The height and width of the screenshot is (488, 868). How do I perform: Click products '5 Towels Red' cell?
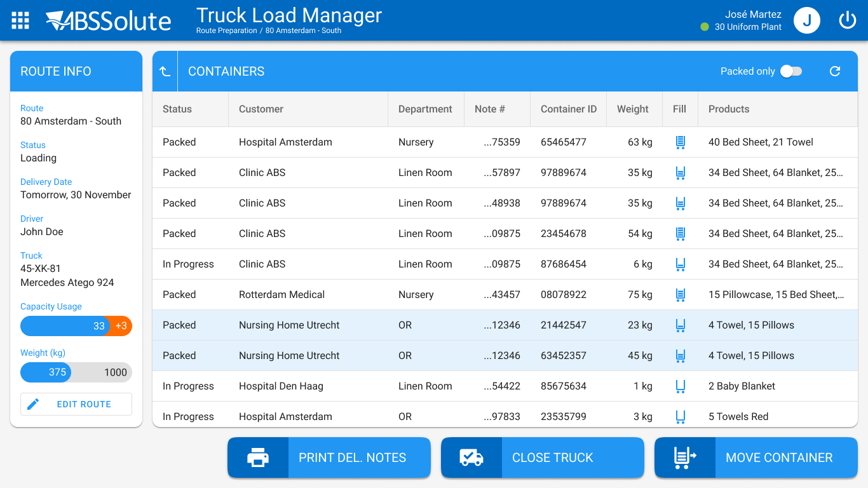tap(738, 417)
